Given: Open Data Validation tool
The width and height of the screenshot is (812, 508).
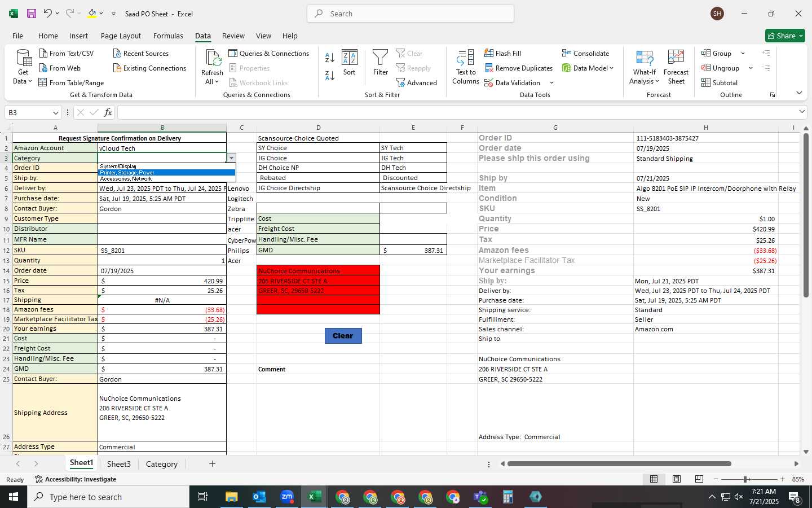Looking at the screenshot, I should (x=512, y=82).
